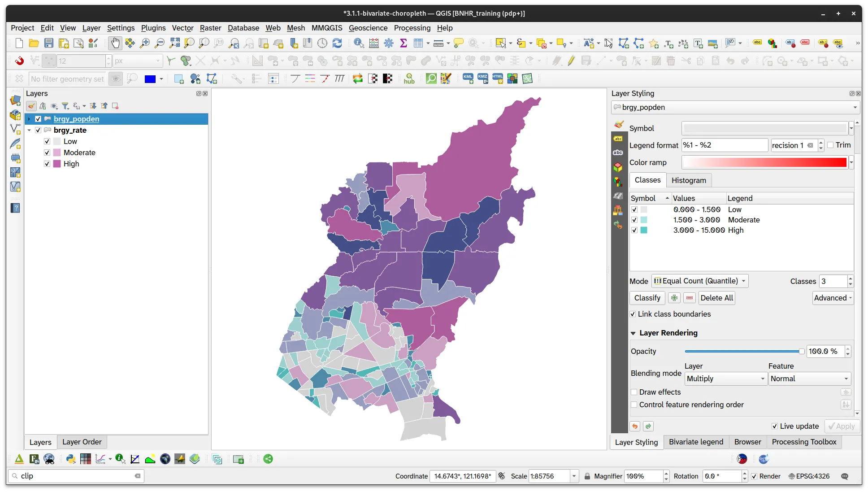868x492 pixels.
Task: Hide the Moderate class of brgy_rate
Action: tap(47, 152)
